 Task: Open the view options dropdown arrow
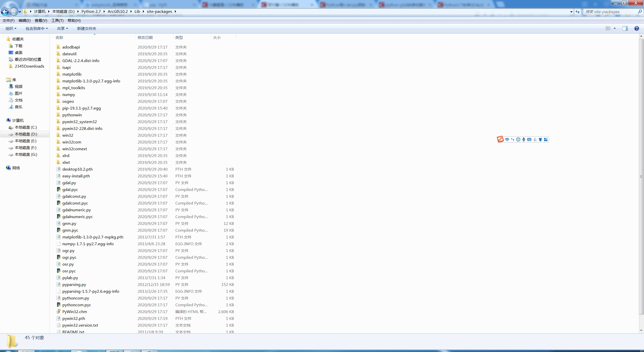tap(615, 28)
